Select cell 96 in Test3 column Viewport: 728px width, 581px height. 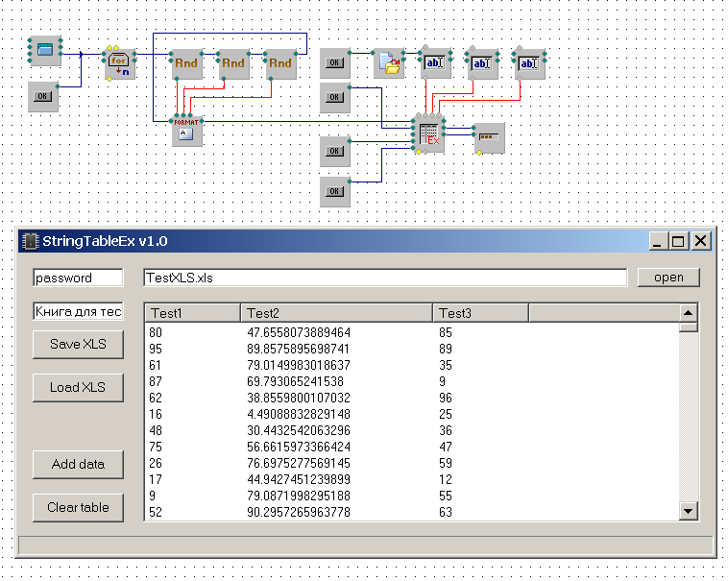click(446, 399)
